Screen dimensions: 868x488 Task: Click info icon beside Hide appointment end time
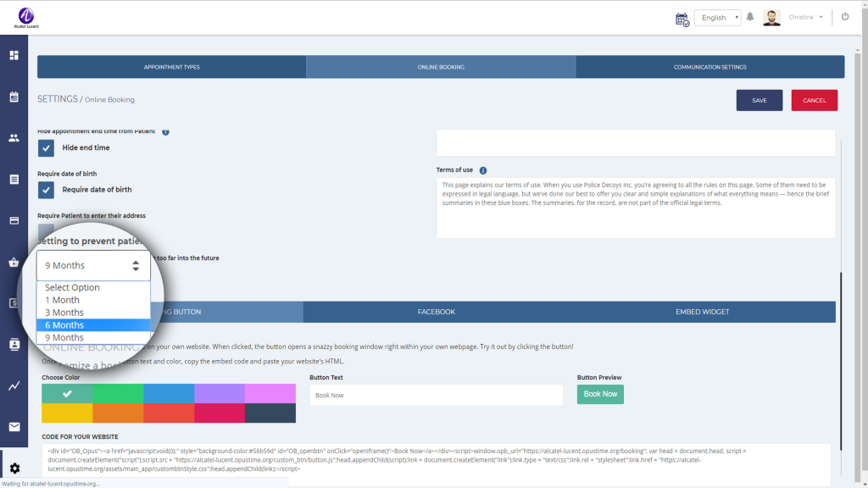165,131
